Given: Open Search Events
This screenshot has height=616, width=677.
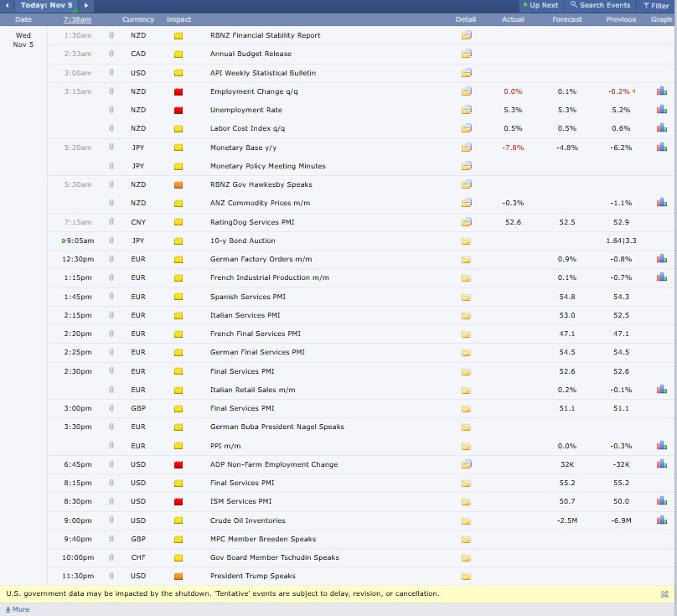Looking at the screenshot, I should 600,6.
